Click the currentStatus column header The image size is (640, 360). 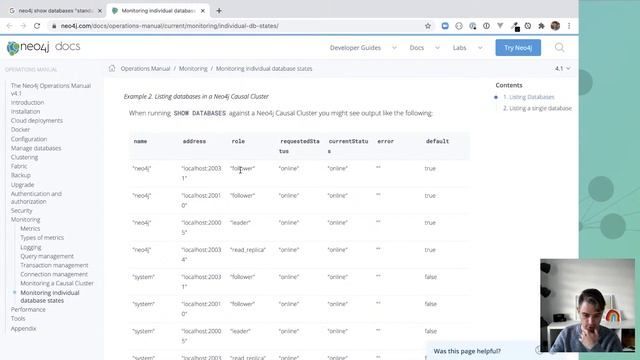pyautogui.click(x=348, y=146)
